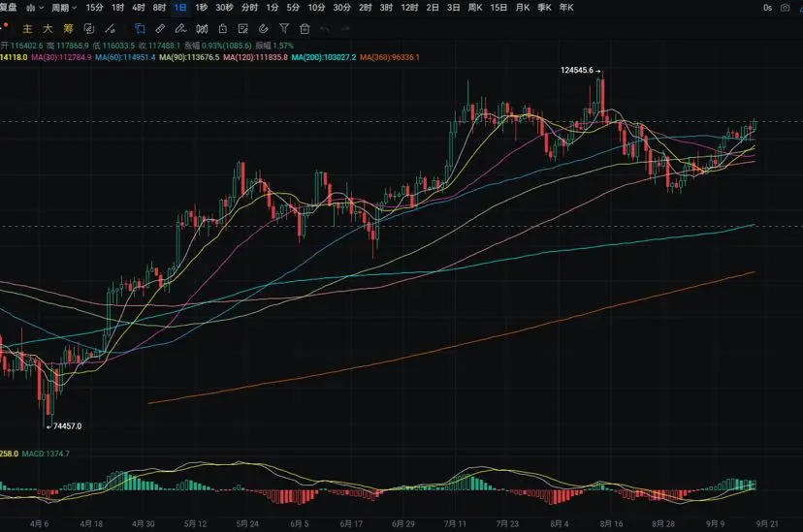Click the MA(90):113676.5 indicator label
Screen dimensions: 803x532
pyautogui.click(x=189, y=57)
